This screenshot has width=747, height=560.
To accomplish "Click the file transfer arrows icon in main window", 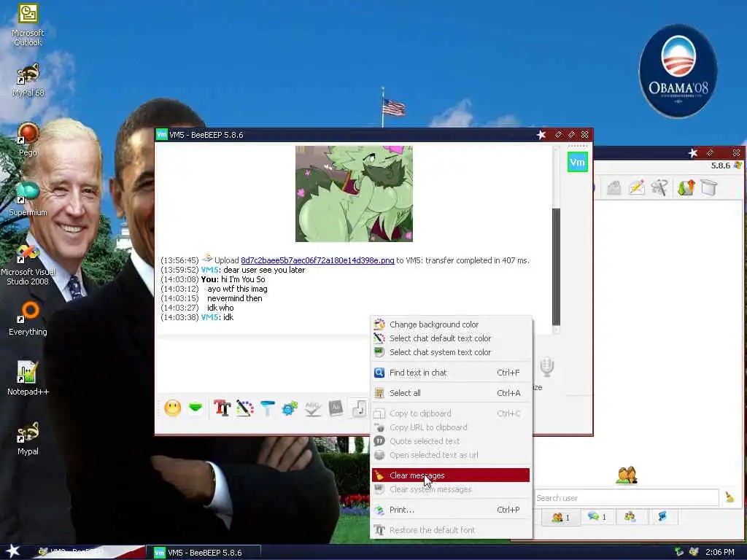I will click(x=686, y=187).
